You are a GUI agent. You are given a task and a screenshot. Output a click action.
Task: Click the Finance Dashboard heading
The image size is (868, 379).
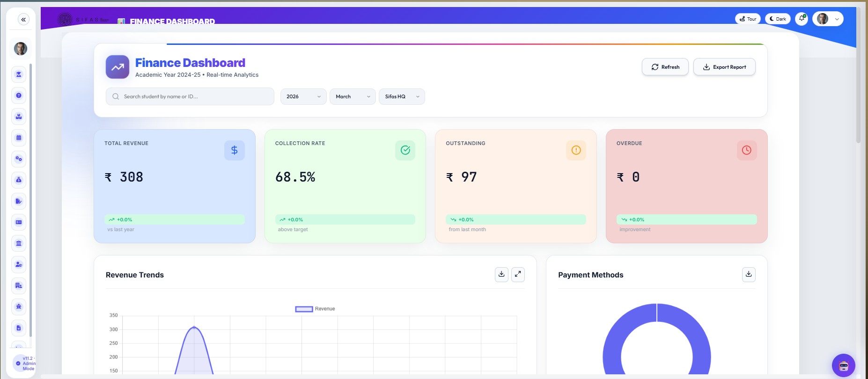(x=190, y=63)
